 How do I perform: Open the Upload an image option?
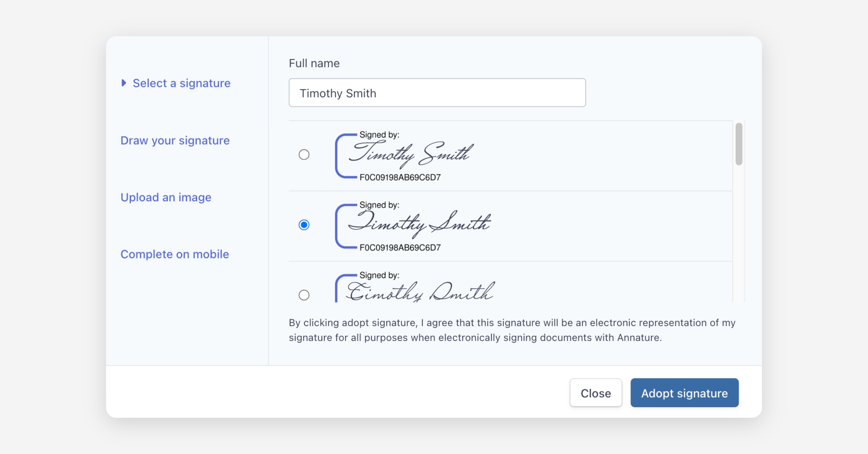166,197
